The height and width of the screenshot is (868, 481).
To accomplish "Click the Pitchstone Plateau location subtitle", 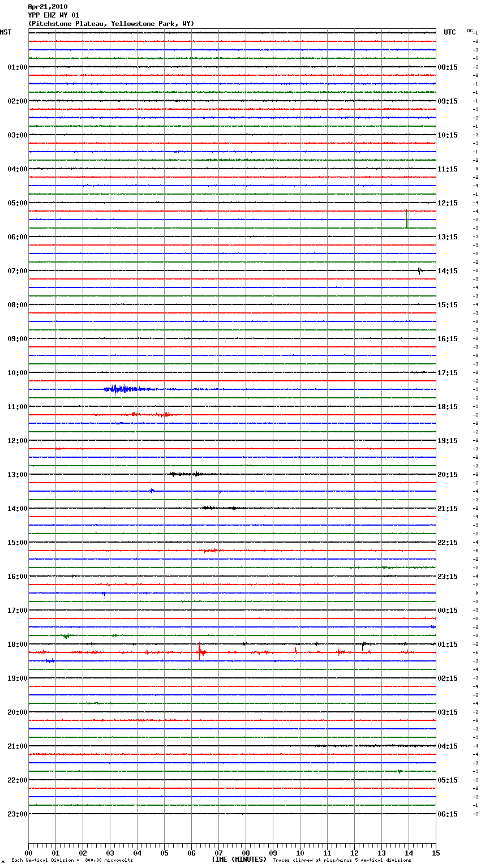I will click(111, 24).
